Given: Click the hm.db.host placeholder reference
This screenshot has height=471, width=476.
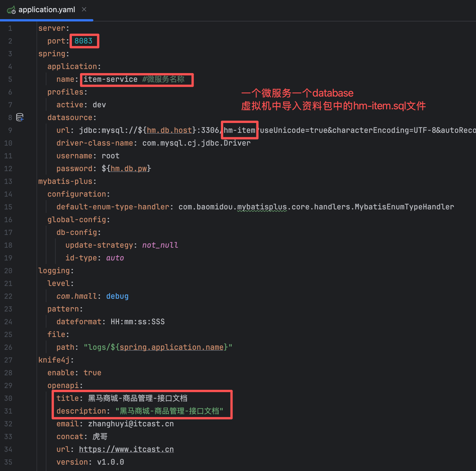Looking at the screenshot, I should [169, 130].
